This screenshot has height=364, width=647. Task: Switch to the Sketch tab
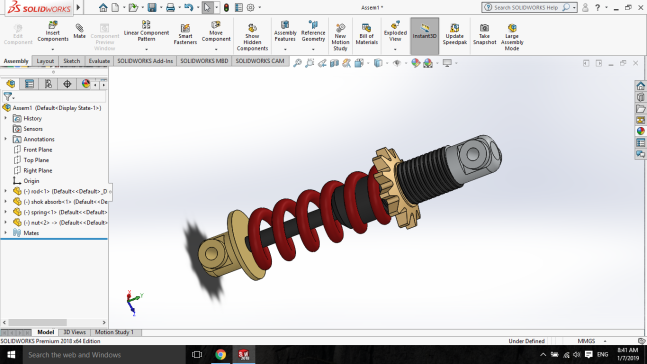pos(71,61)
